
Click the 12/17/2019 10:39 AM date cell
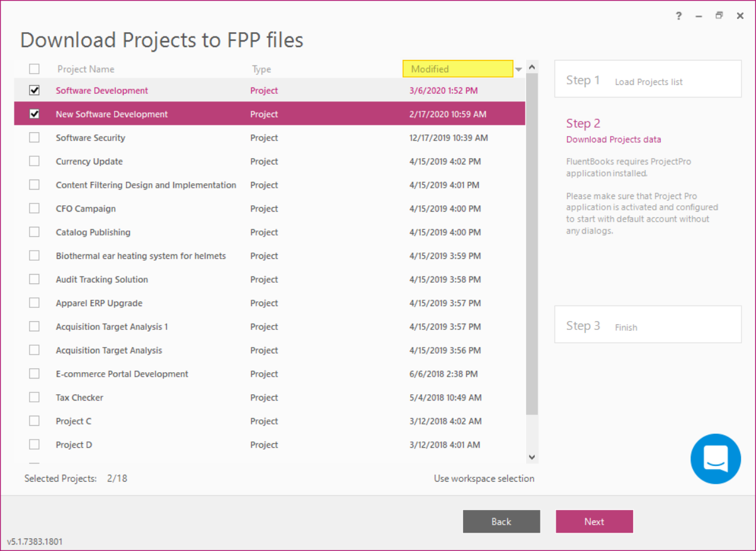point(449,138)
